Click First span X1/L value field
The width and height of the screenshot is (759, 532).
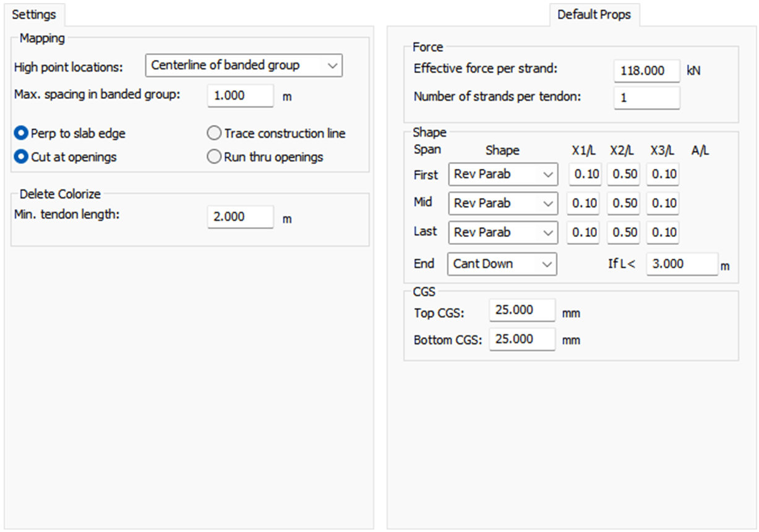pos(584,174)
